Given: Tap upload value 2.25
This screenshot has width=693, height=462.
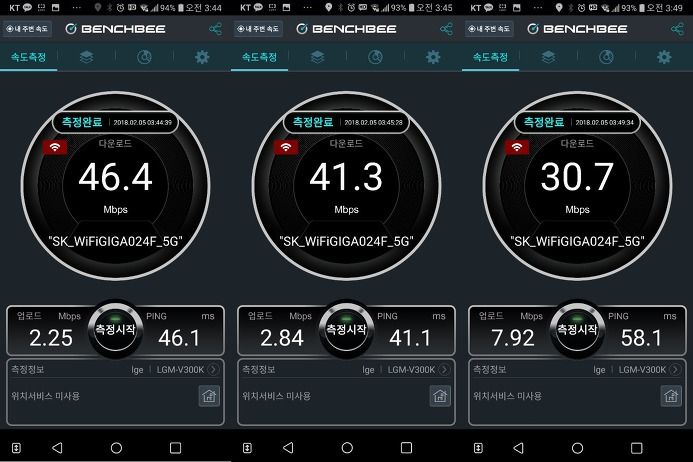Looking at the screenshot, I should tap(51, 338).
